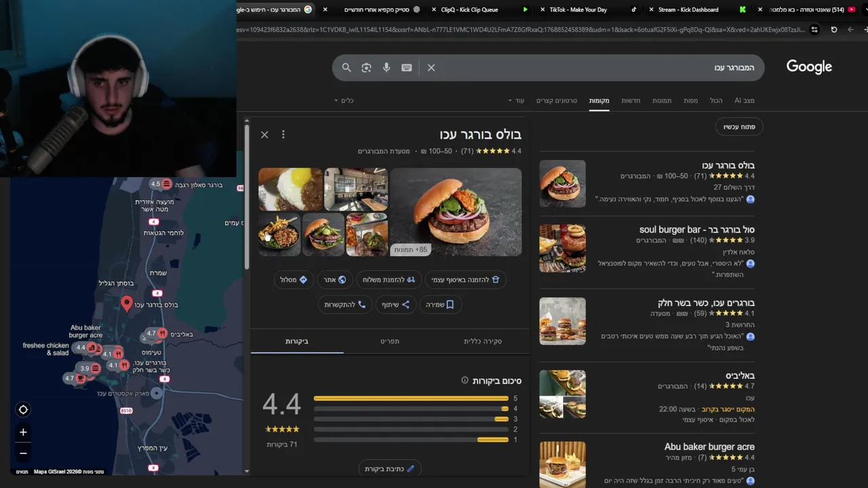Viewport: 868px width, 488px height.
Task: Click the להזמנה באיסוף עצמי pickup order button
Action: point(466,279)
